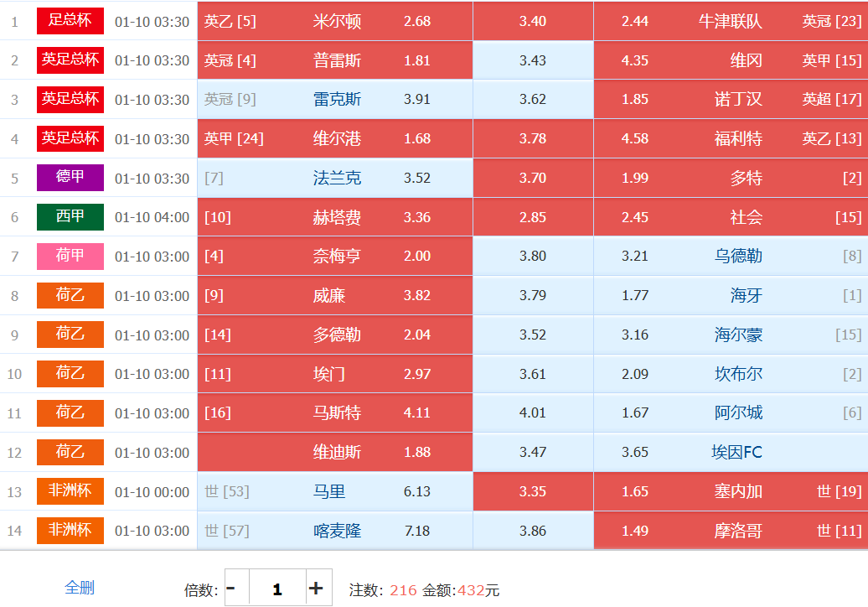Click the pink 荷甲 league tag

coord(70,257)
